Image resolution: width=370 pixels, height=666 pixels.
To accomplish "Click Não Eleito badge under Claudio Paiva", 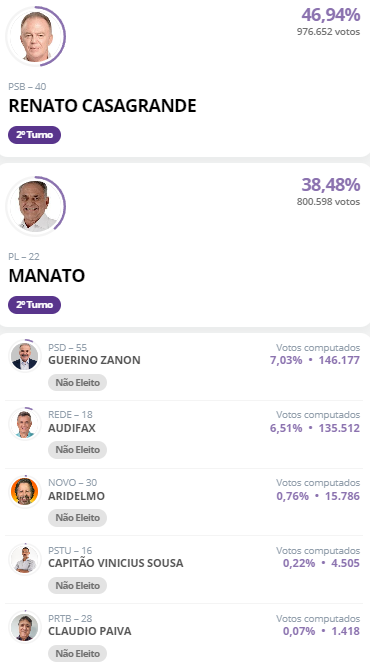I will point(77,654).
